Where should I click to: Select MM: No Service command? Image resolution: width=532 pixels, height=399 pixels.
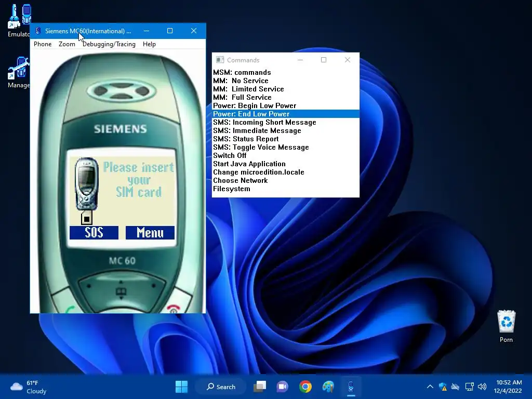tap(286, 81)
